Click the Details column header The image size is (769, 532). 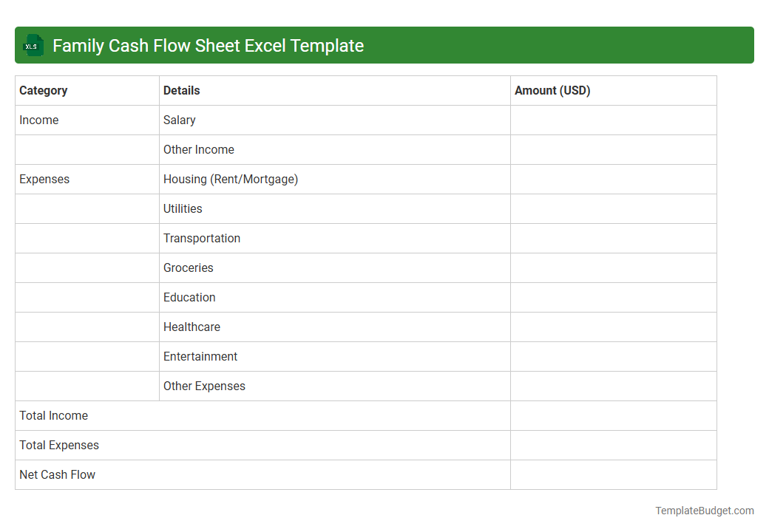181,90
